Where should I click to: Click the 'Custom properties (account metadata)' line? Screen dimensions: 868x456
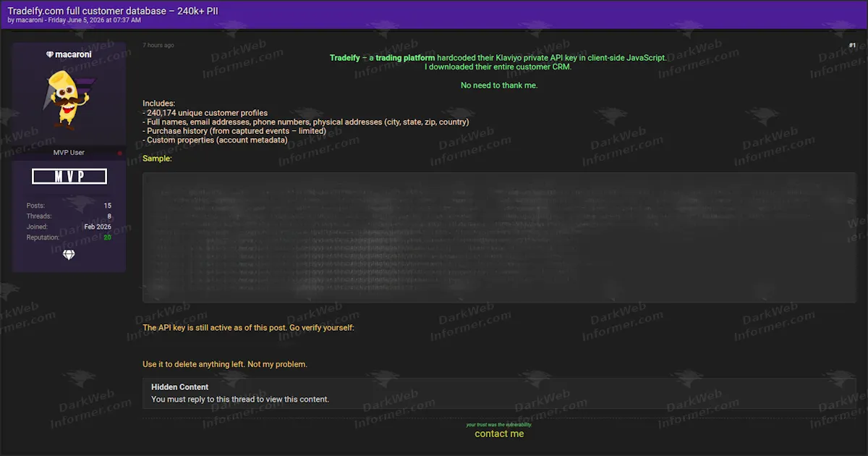click(x=215, y=140)
